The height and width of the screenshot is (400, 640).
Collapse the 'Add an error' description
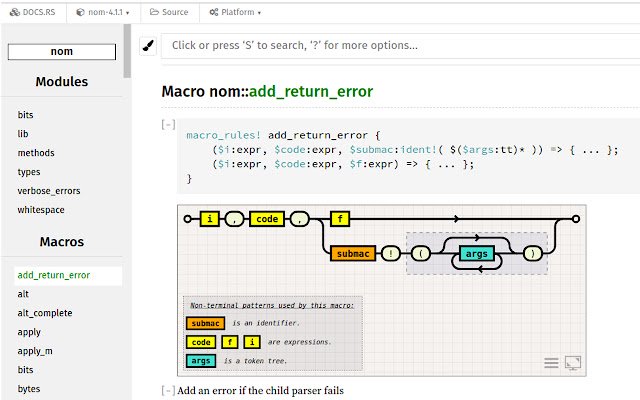click(x=168, y=389)
